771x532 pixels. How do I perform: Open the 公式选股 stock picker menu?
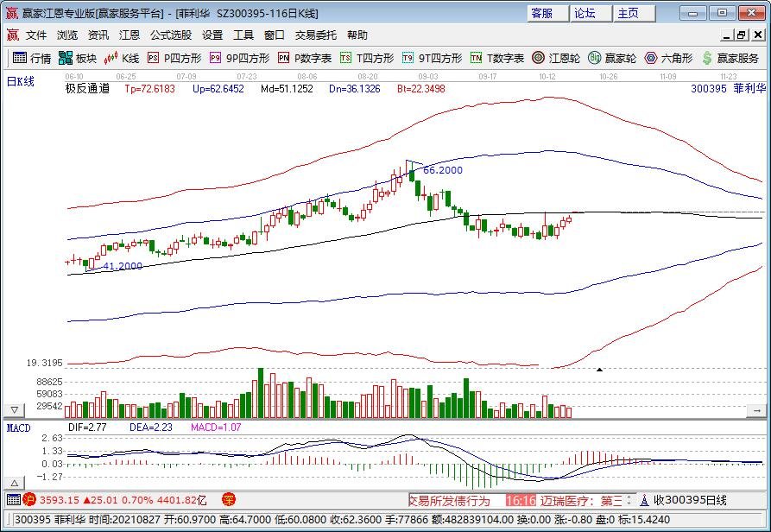tap(171, 35)
